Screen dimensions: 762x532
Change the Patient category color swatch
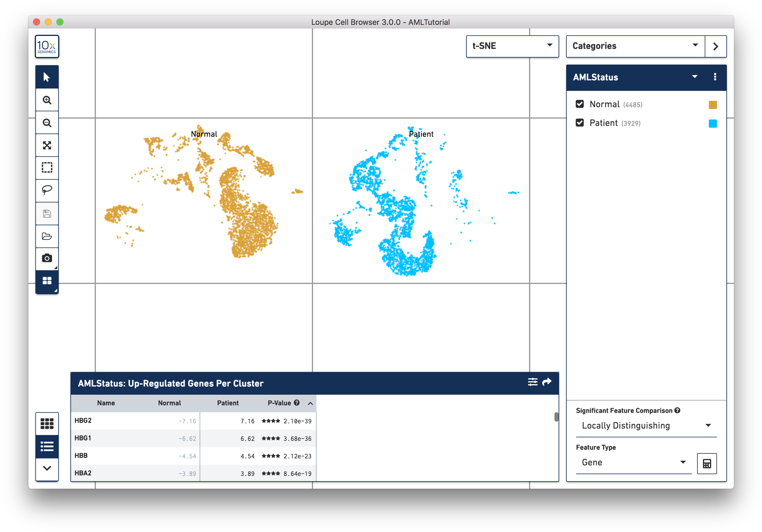(713, 123)
